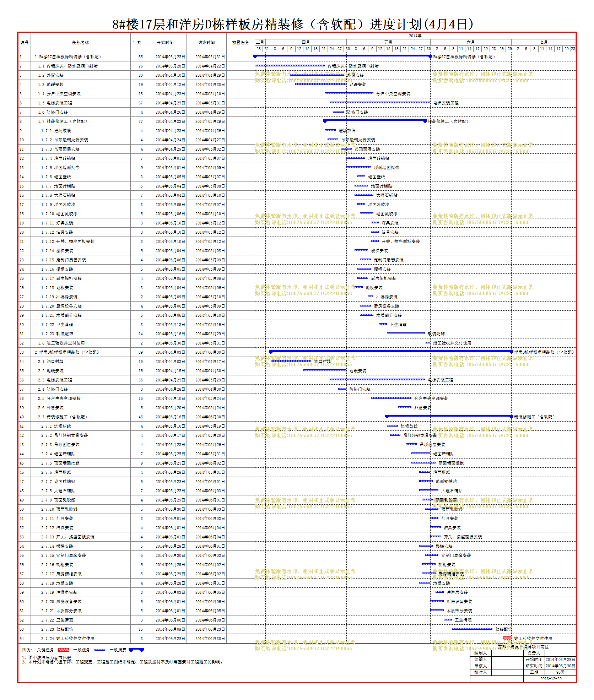Select the 任务名称 column header

tap(80, 43)
